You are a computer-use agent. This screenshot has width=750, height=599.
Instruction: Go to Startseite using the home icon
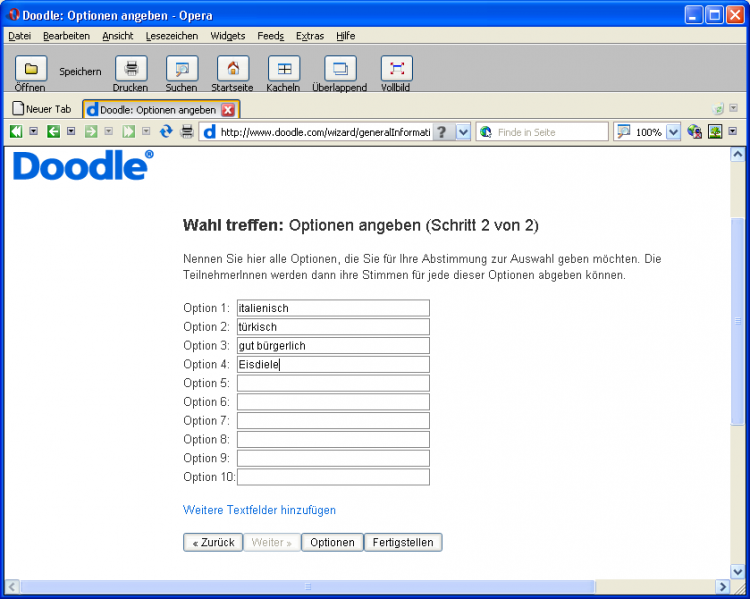[x=233, y=69]
